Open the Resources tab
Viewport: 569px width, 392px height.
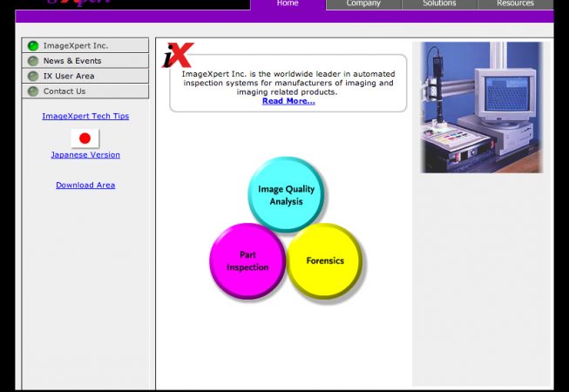point(515,4)
